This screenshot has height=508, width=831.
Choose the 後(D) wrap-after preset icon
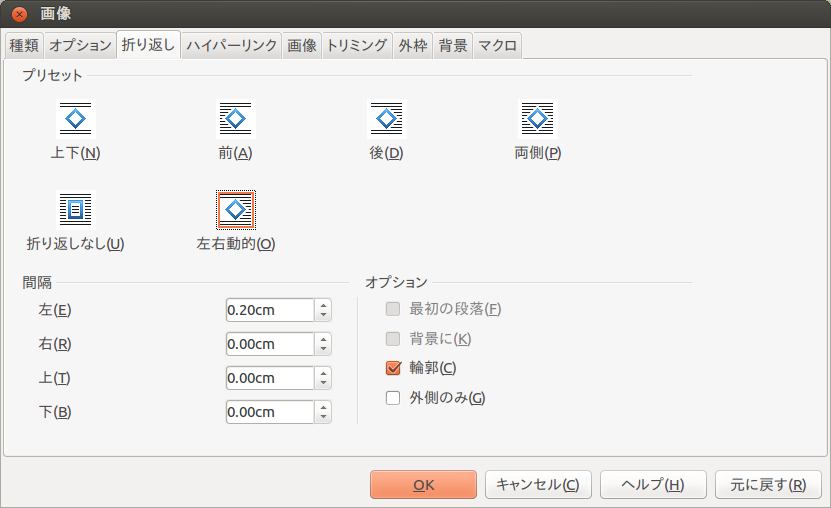pos(387,119)
